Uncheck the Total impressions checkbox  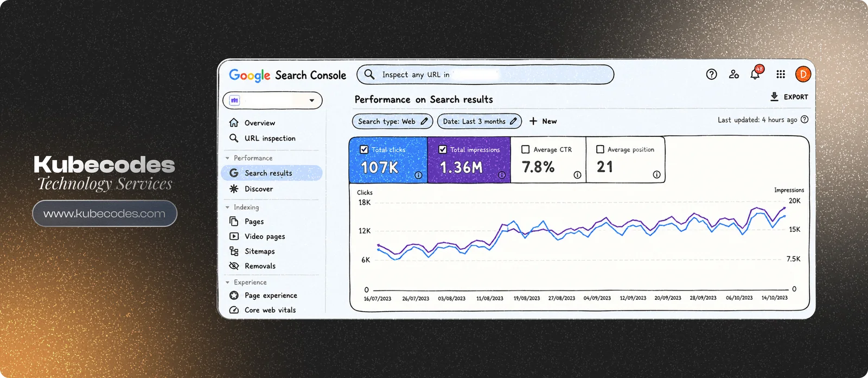click(x=443, y=149)
